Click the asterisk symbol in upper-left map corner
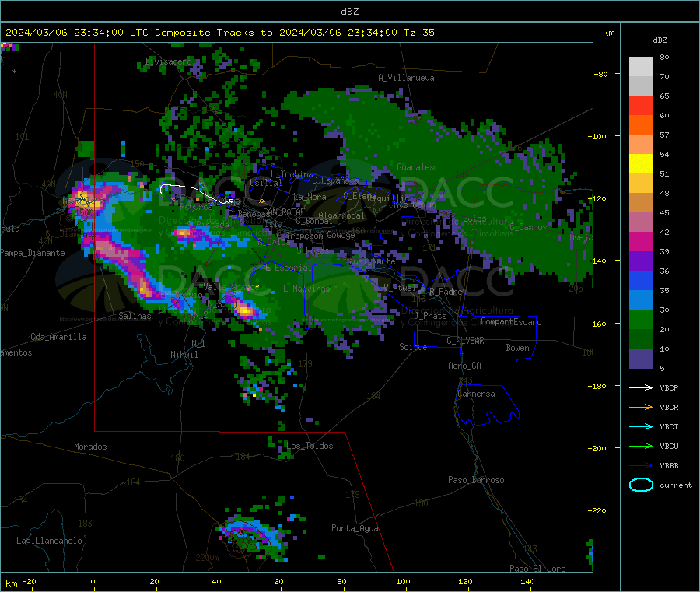The height and width of the screenshot is (592, 700). pos(15,72)
